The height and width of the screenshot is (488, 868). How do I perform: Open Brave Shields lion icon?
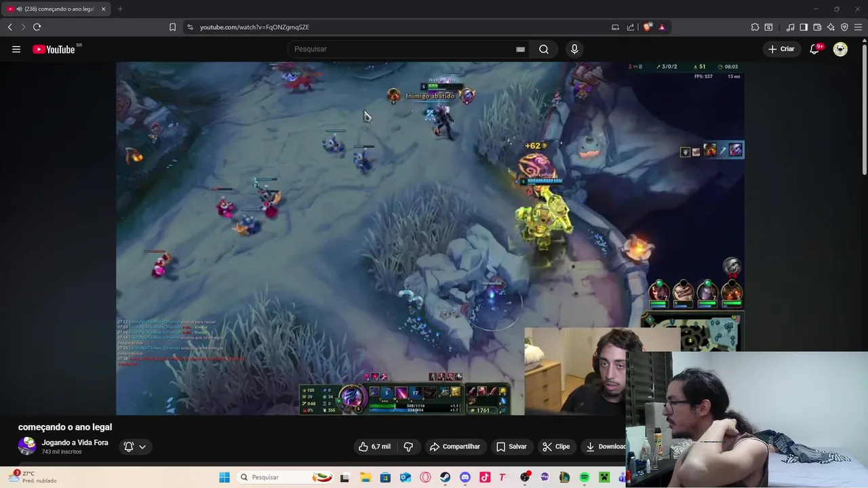(x=648, y=27)
